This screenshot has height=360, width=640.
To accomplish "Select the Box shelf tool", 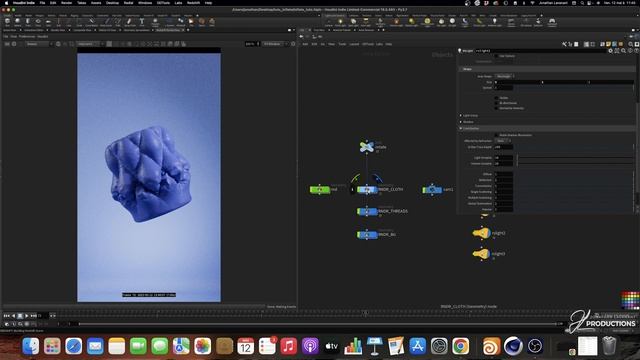I will tap(7, 22).
